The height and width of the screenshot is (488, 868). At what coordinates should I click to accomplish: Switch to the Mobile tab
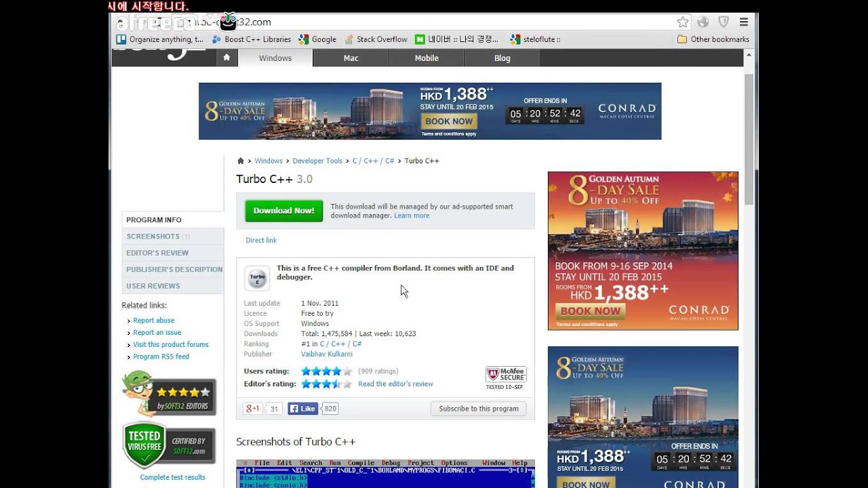click(427, 58)
